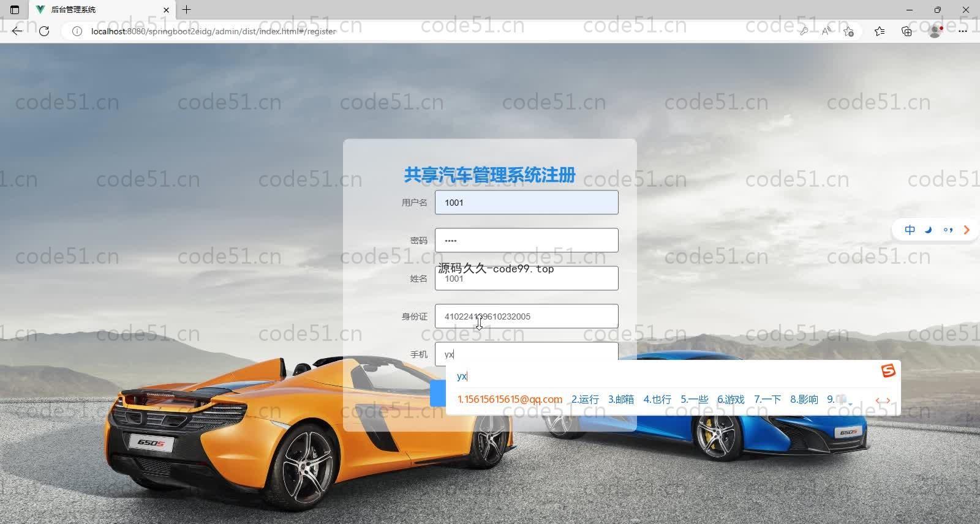
Task: Add this page to favorites
Action: [848, 31]
